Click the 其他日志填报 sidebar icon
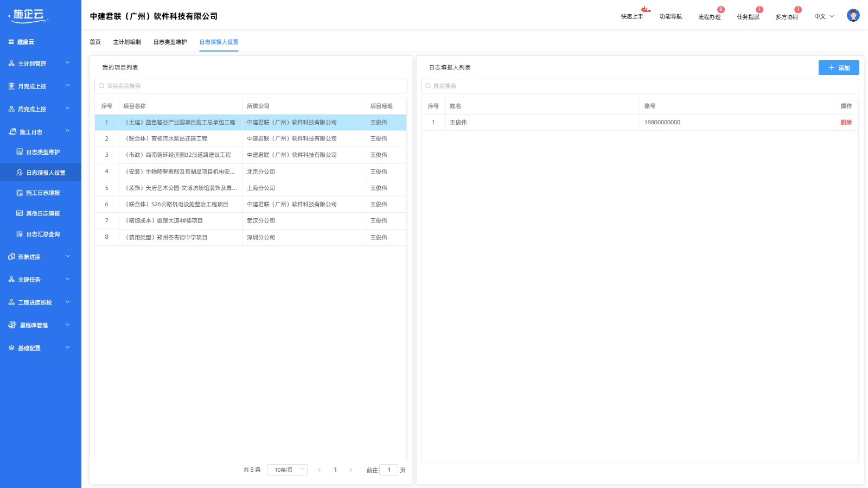 tap(20, 213)
